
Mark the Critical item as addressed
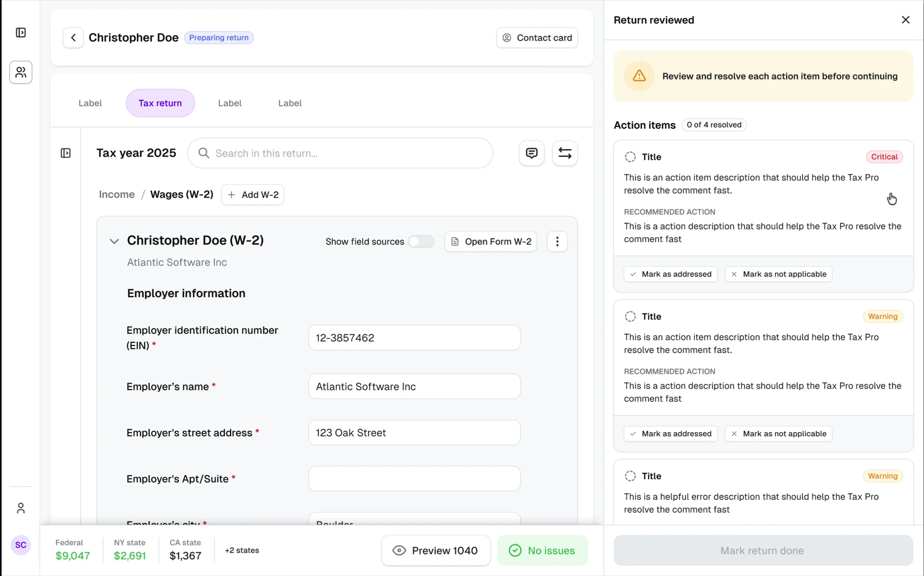671,274
